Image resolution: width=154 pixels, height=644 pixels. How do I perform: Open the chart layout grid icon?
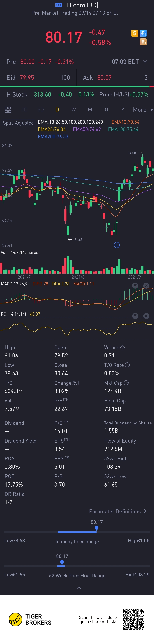click(8, 110)
